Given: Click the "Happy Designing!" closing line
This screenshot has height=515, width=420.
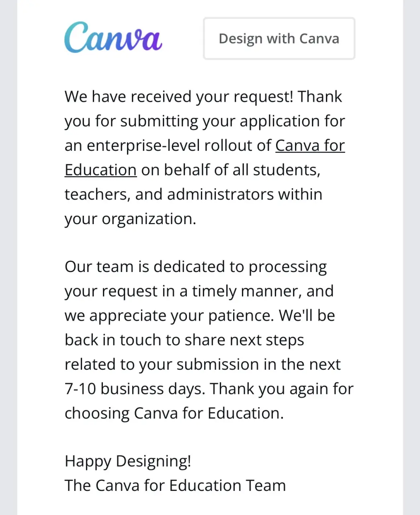Looking at the screenshot, I should pyautogui.click(x=128, y=461).
